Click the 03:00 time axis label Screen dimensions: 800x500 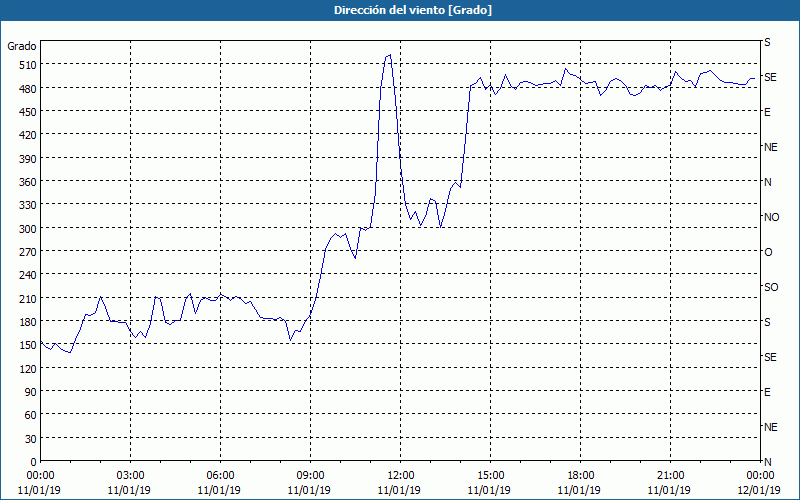pyautogui.click(x=130, y=476)
